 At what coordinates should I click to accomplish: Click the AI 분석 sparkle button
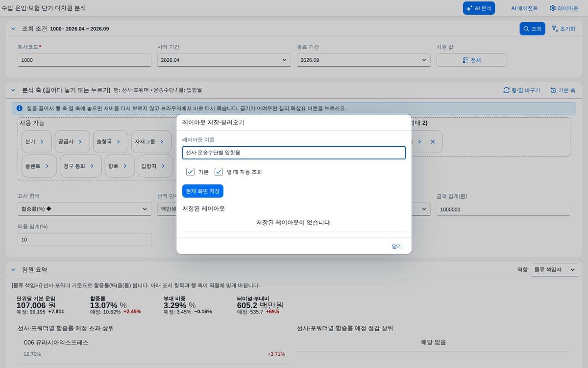(479, 8)
